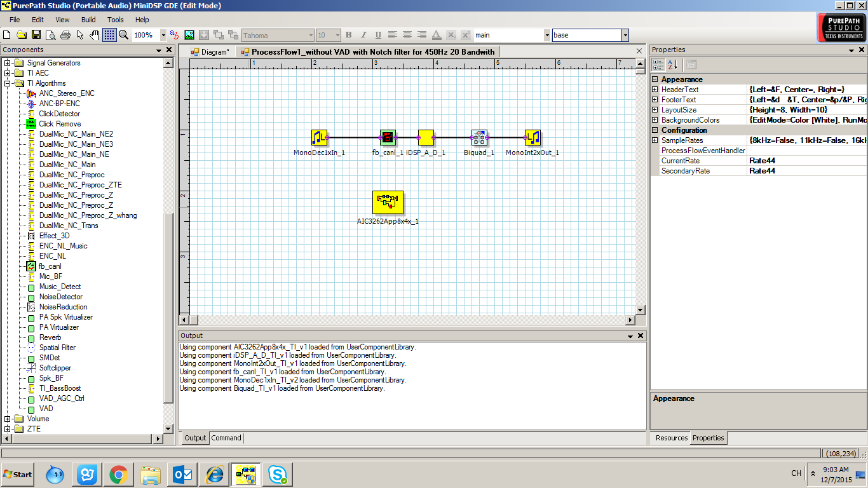Open the View menu
Image resolution: width=868 pixels, height=488 pixels.
click(62, 20)
